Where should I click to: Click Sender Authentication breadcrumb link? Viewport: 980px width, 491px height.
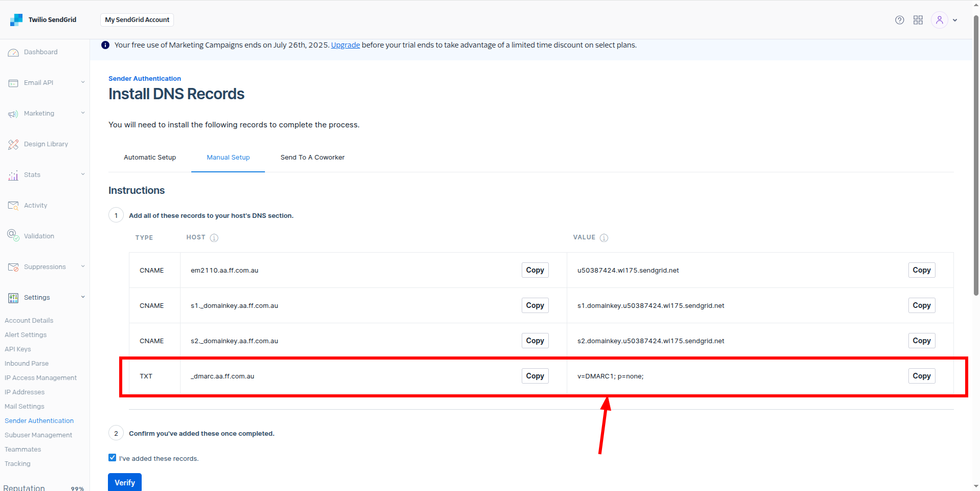coord(145,79)
